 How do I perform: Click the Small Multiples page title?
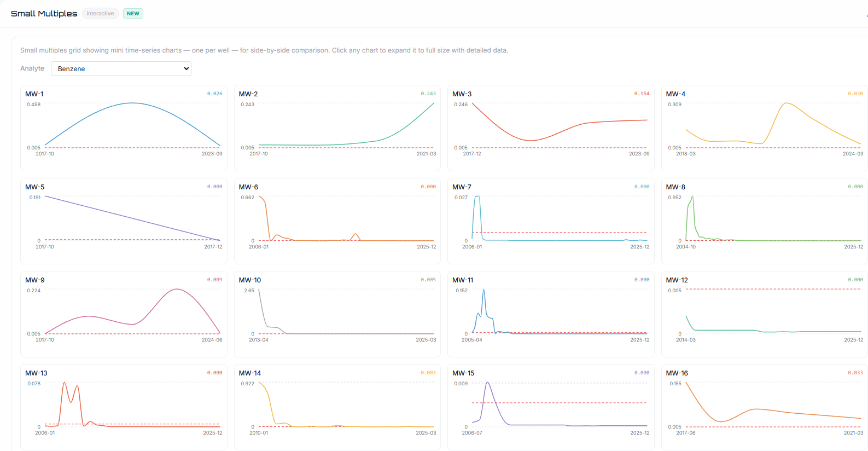[x=44, y=14]
